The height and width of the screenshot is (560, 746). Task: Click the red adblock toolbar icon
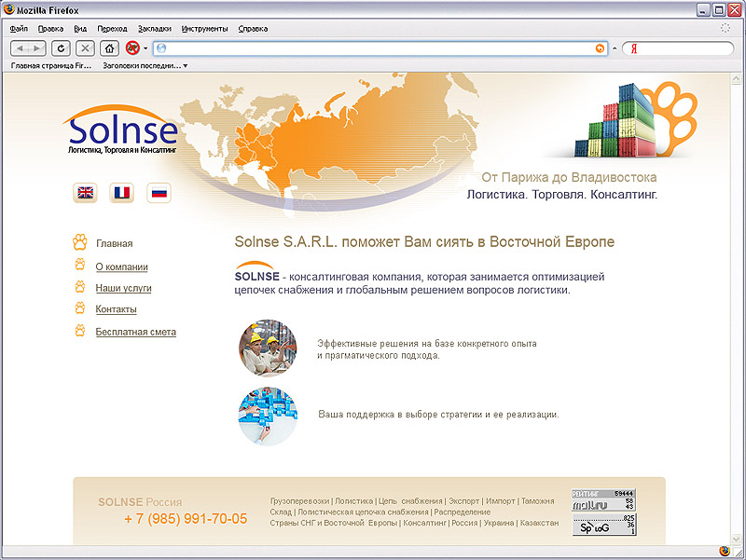[132, 48]
